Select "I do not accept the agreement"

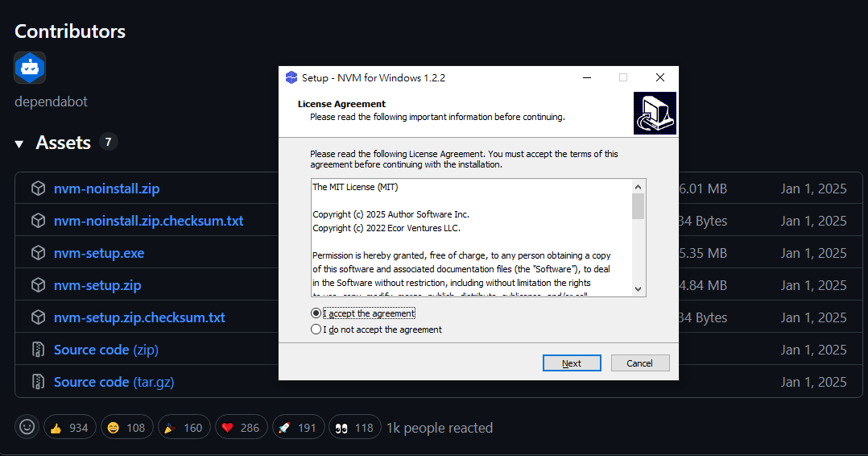[316, 330]
